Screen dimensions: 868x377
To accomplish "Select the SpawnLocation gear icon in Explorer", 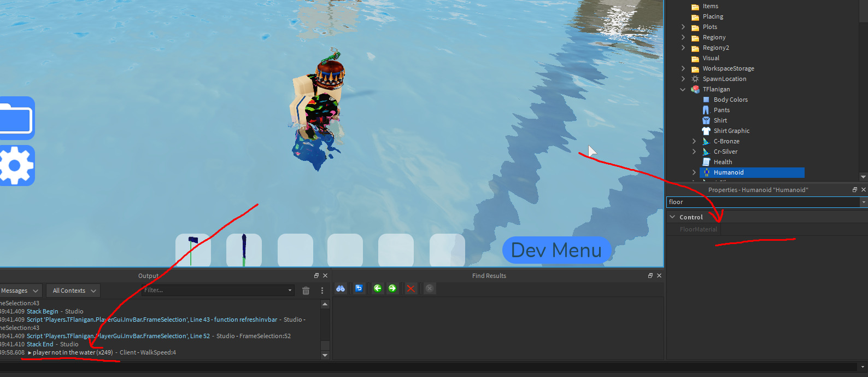I will (695, 79).
